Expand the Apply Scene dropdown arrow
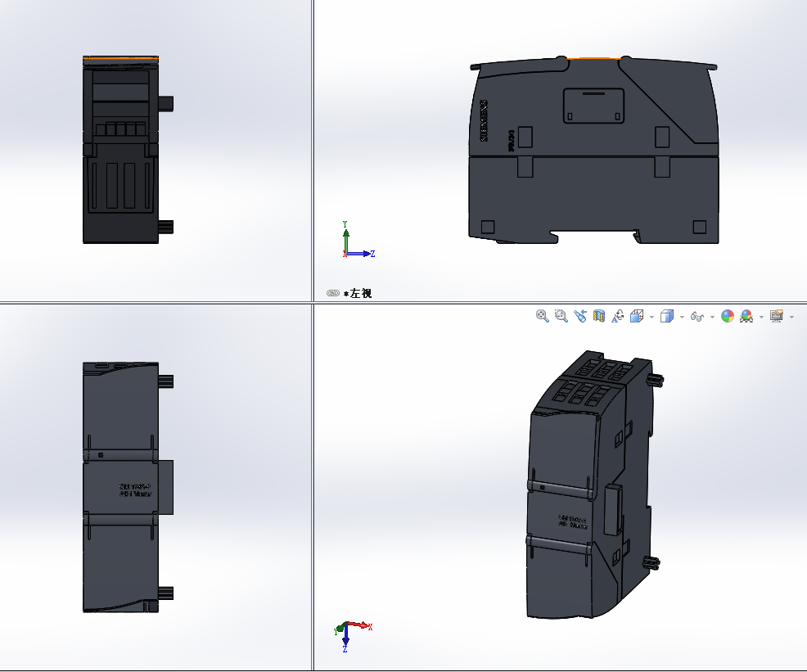807x672 pixels. point(762,317)
